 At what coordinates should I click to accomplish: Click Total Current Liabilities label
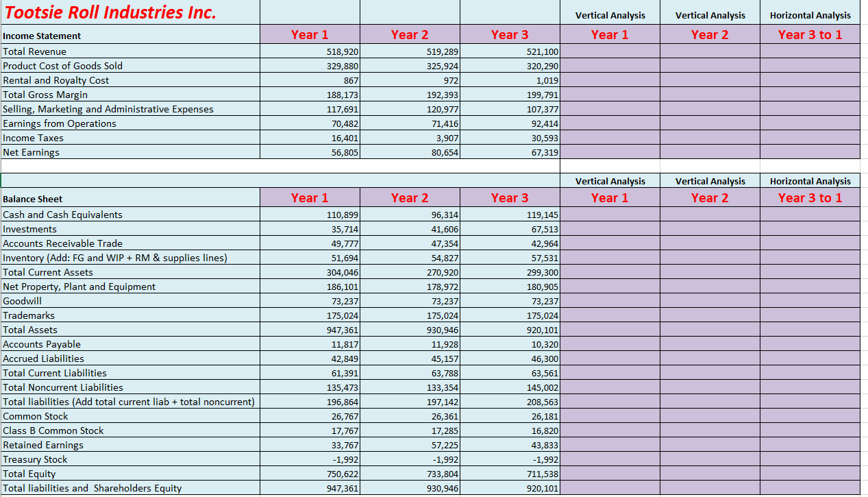[x=130, y=373]
